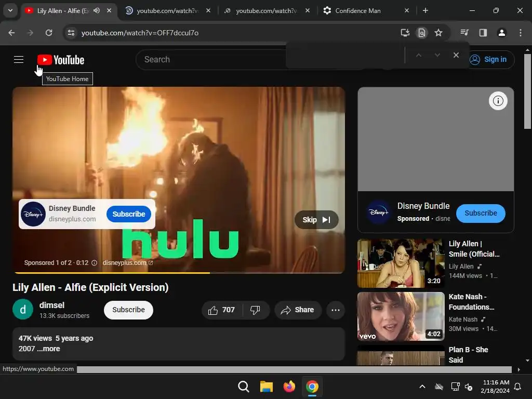The height and width of the screenshot is (399, 532).
Task: Open dimsel channel name link
Action: tap(52, 305)
